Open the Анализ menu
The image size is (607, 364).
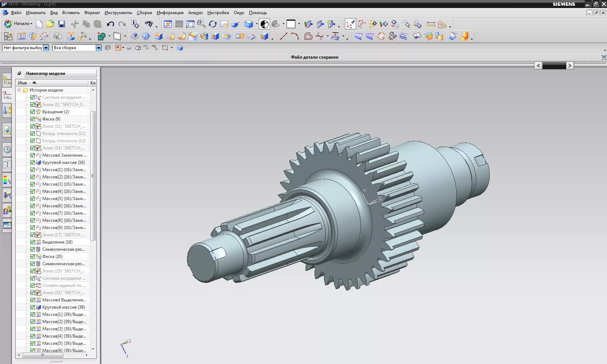tap(195, 13)
